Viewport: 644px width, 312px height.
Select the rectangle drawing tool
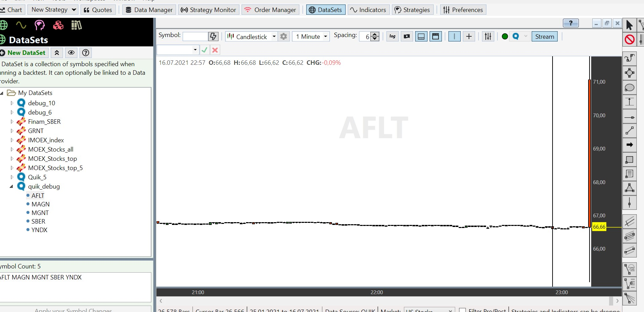tap(629, 160)
